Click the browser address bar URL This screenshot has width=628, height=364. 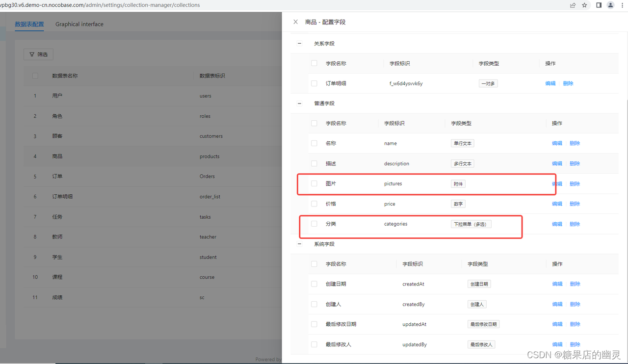[100, 5]
